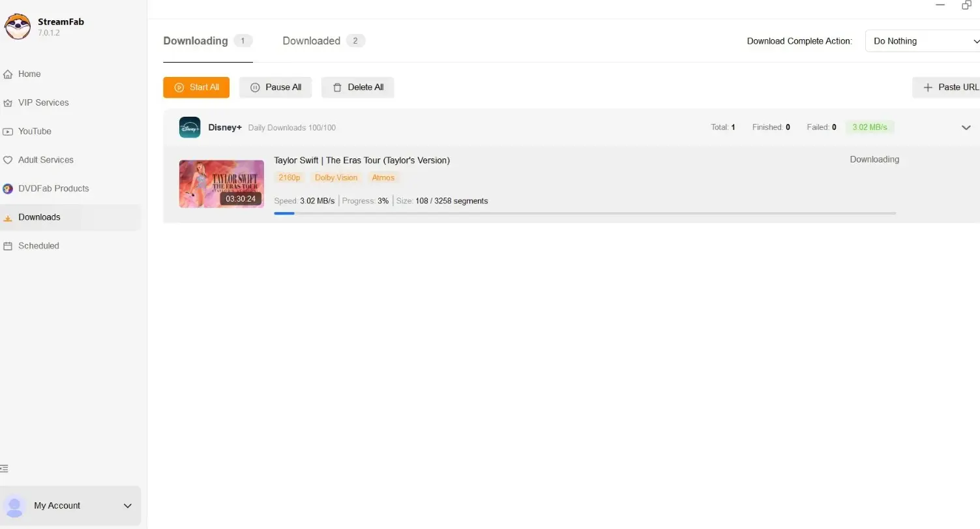The width and height of the screenshot is (980, 529).
Task: Click the Failed: 0 counter
Action: pos(822,127)
